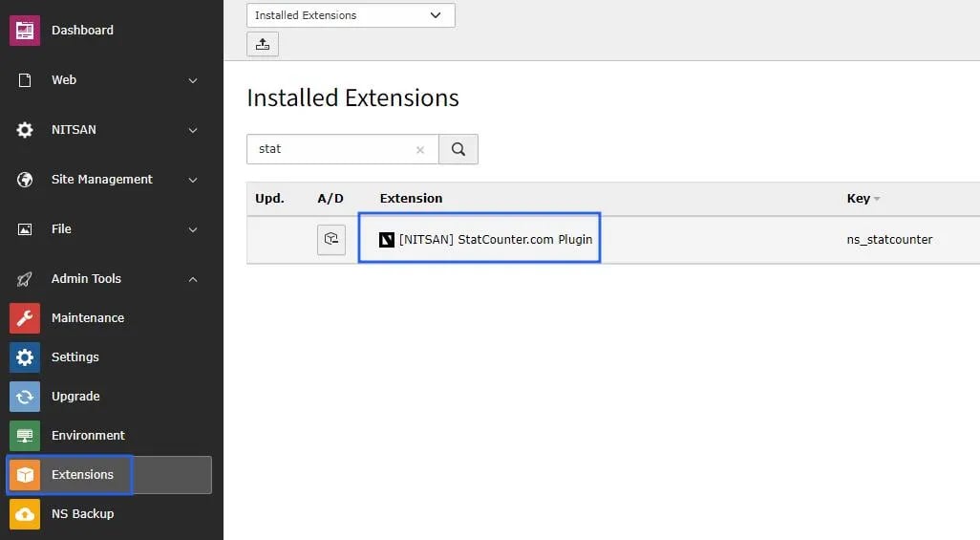The height and width of the screenshot is (540, 980).
Task: Click the Admin Tools rocket icon
Action: tap(25, 279)
